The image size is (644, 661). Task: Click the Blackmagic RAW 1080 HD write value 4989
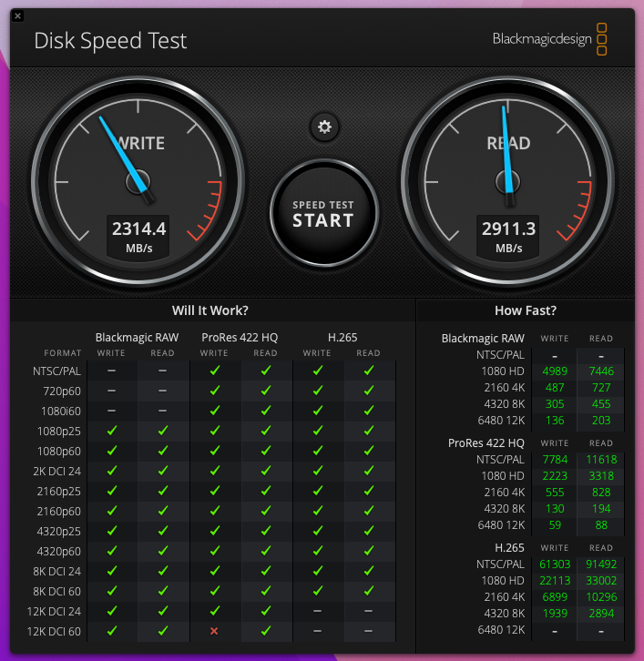pos(555,371)
